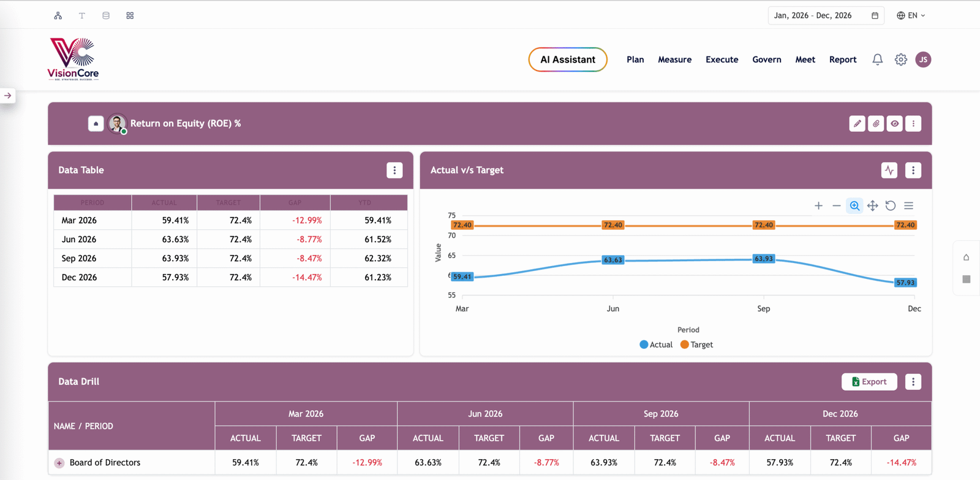Click the owner avatar next to ROE title
980x480 pixels.
coord(117,124)
